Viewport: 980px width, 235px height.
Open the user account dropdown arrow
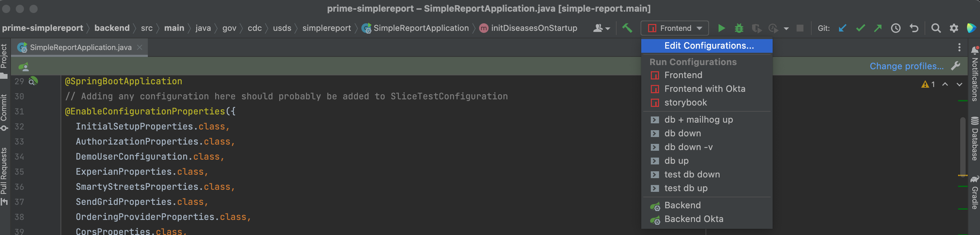tap(608, 28)
